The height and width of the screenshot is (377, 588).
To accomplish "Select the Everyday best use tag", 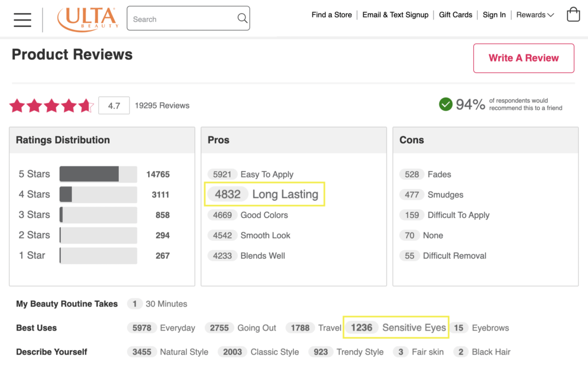I will click(161, 327).
